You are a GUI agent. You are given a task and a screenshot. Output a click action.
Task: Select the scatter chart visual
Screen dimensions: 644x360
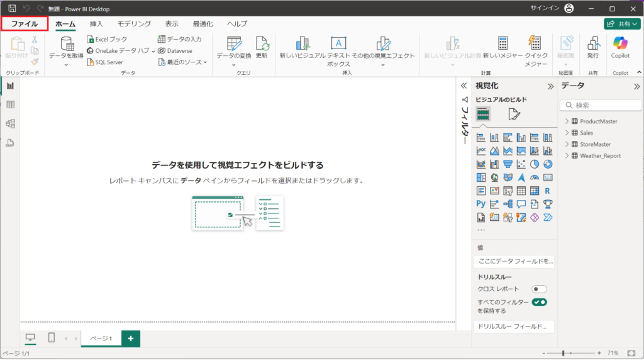(521, 164)
